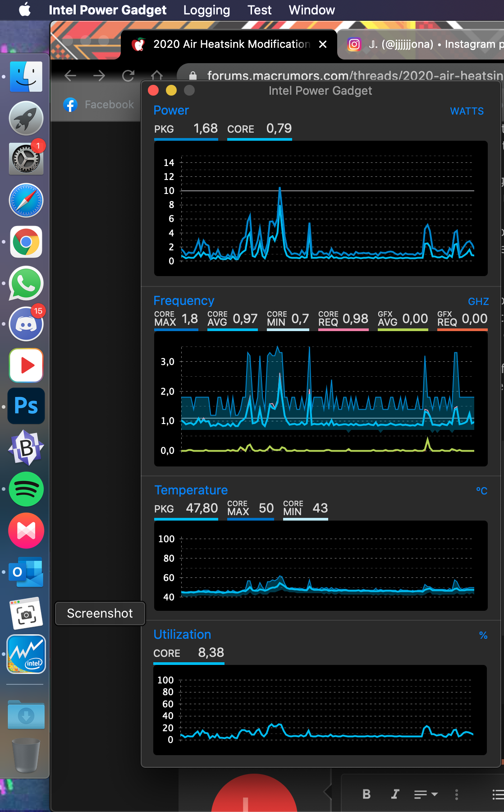The height and width of the screenshot is (812, 504).
Task: Switch to 2020 Air Heatsink Modification tab
Action: [229, 44]
